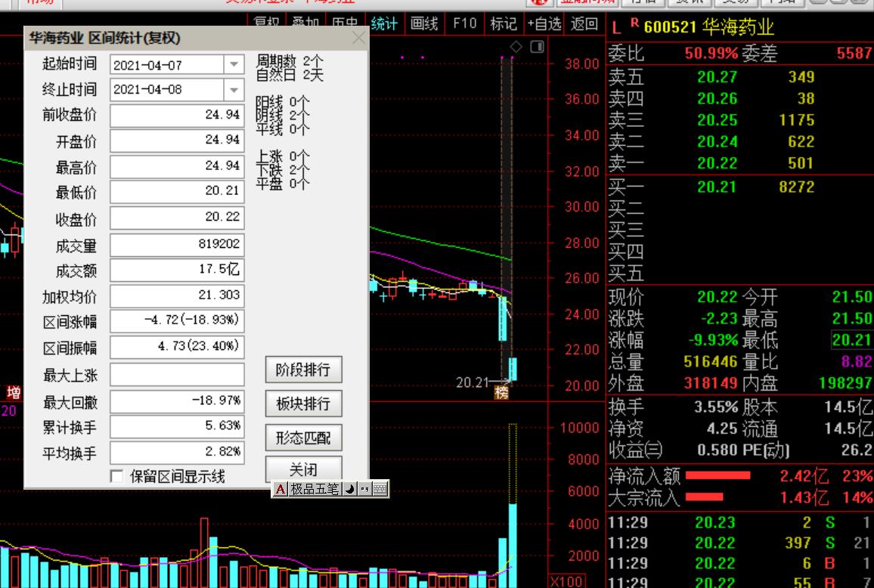This screenshot has height=588, width=874.
Task: Click the 涨幅 value -9.93%
Action: click(714, 340)
